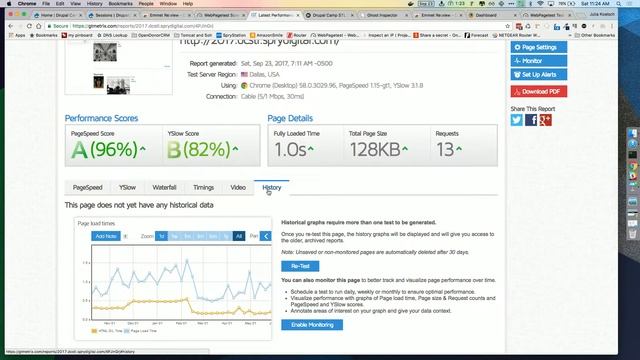
Task: Open the SpryStation bookmark
Action: pos(231,36)
